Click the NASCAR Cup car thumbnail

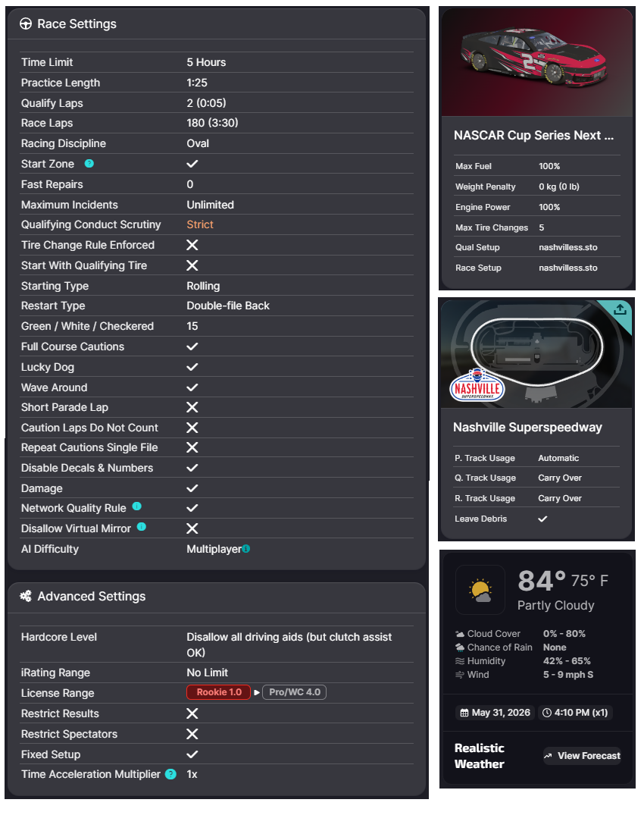(x=537, y=61)
